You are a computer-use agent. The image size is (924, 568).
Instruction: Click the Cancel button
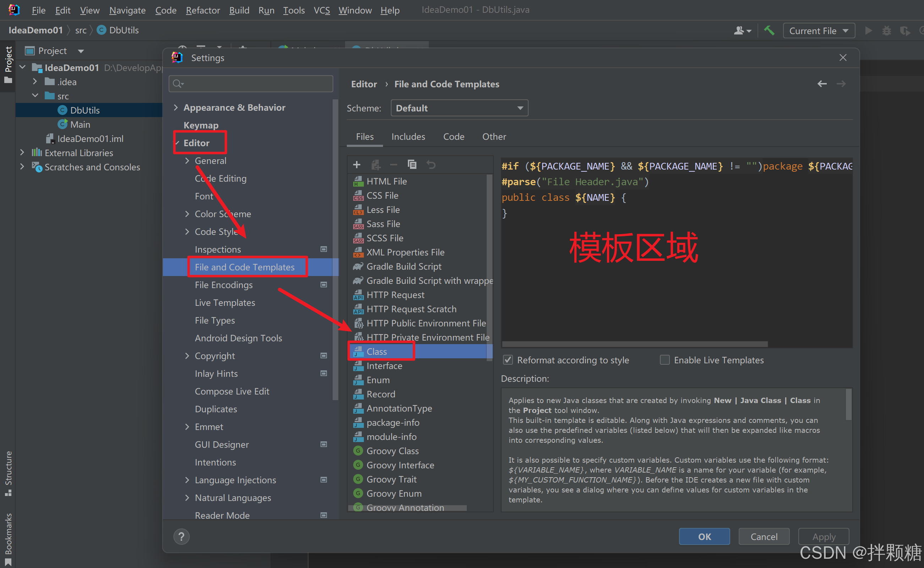pyautogui.click(x=764, y=536)
